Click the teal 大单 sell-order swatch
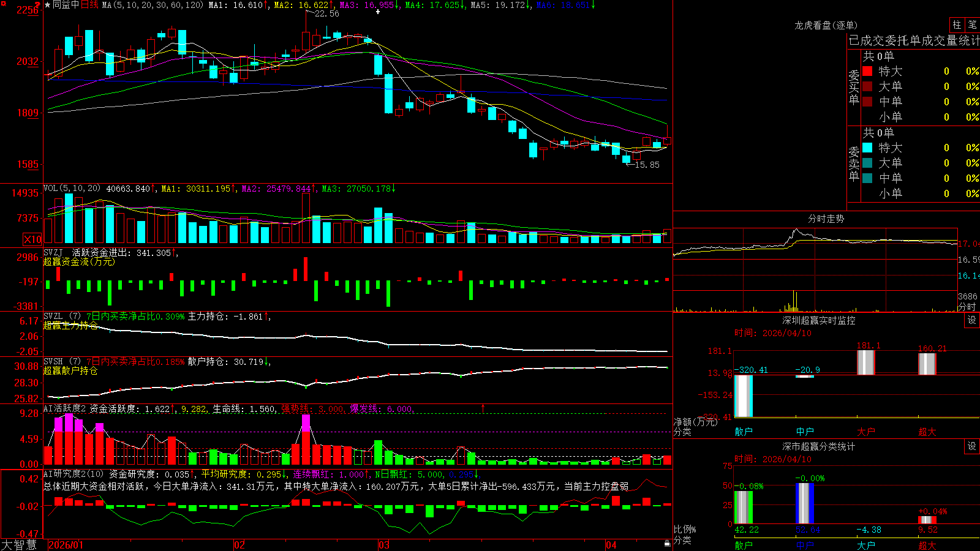The image size is (980, 551). (867, 163)
